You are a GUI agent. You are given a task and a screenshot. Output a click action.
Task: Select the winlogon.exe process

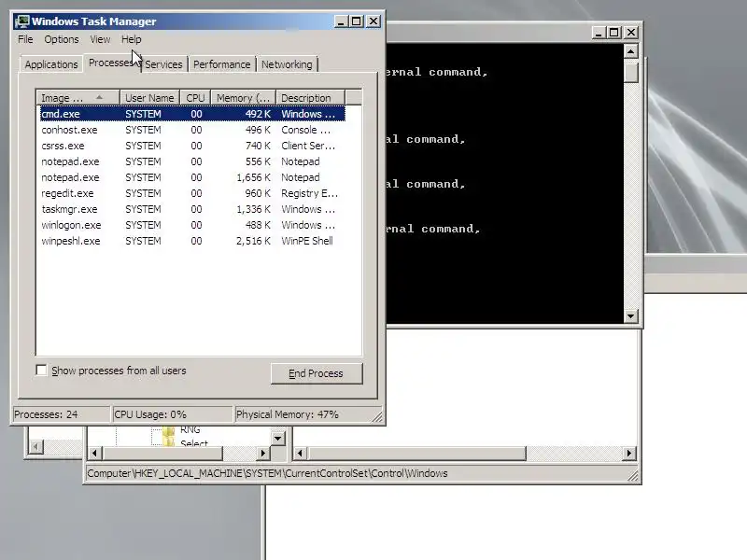(192, 225)
